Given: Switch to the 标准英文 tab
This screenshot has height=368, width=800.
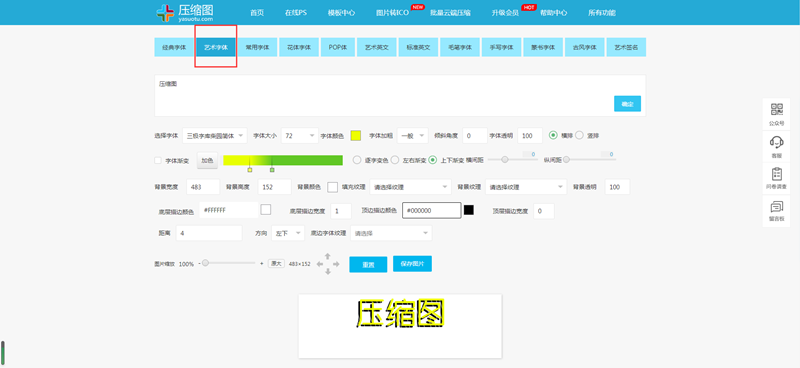Looking at the screenshot, I should point(418,47).
